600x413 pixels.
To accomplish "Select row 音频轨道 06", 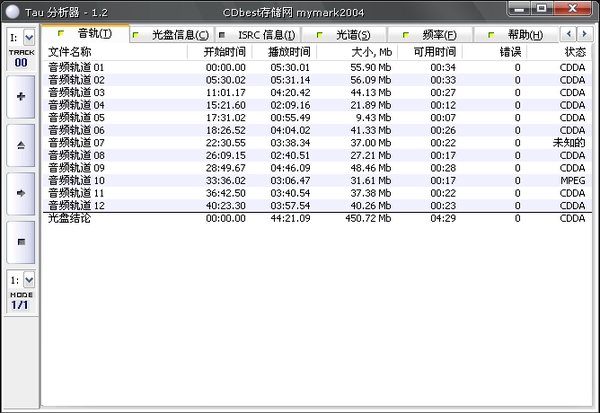I will pyautogui.click(x=317, y=130).
